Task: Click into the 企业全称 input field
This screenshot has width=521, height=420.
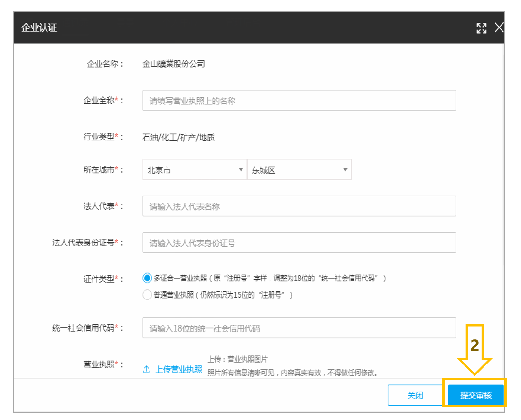Action: pyautogui.click(x=299, y=100)
